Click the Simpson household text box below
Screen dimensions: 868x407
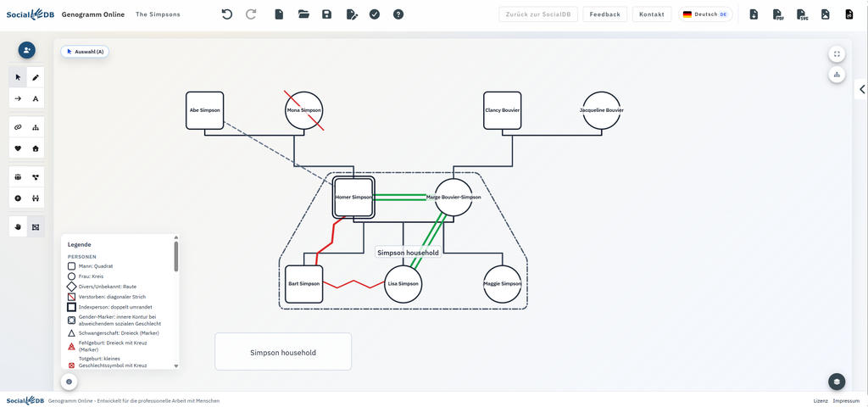point(283,352)
